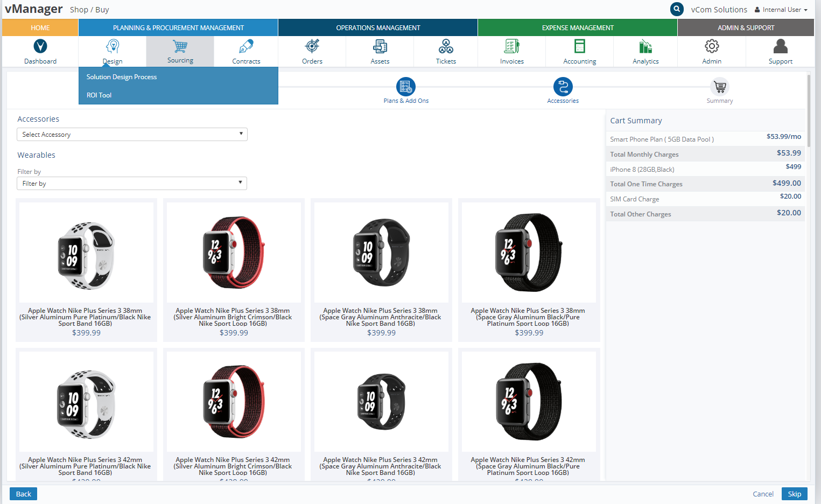Open the Contracts icon
This screenshot has height=504, width=821.
click(246, 46)
